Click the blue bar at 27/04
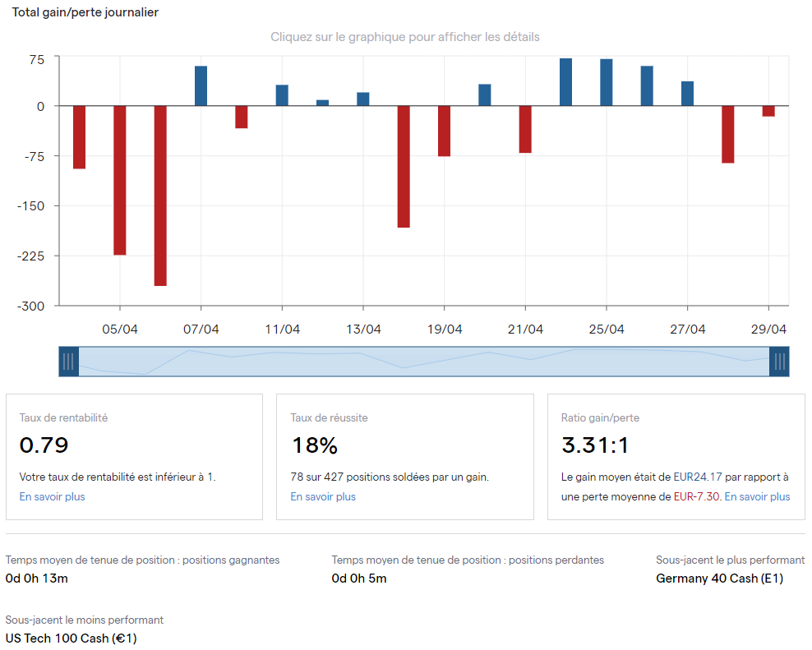 [x=687, y=94]
